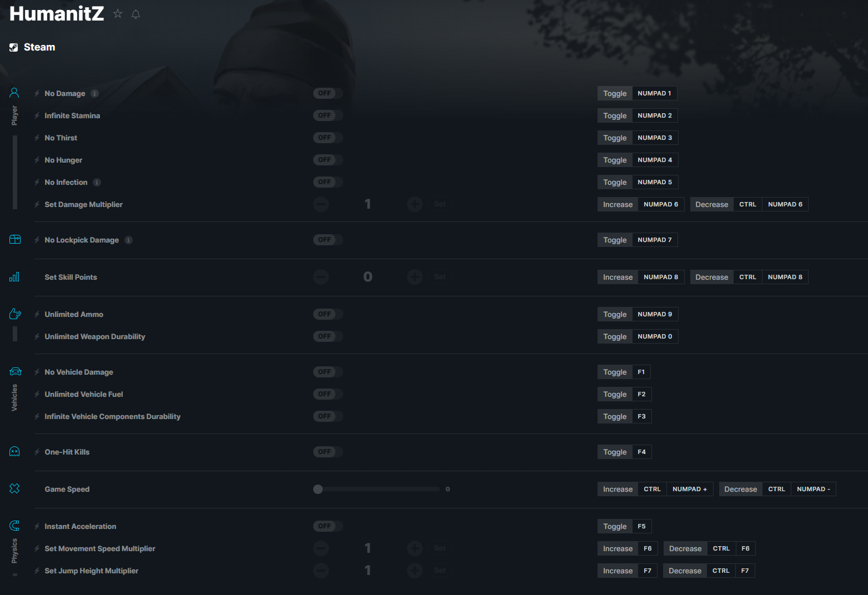Click the Game Speed slider handle

318,489
